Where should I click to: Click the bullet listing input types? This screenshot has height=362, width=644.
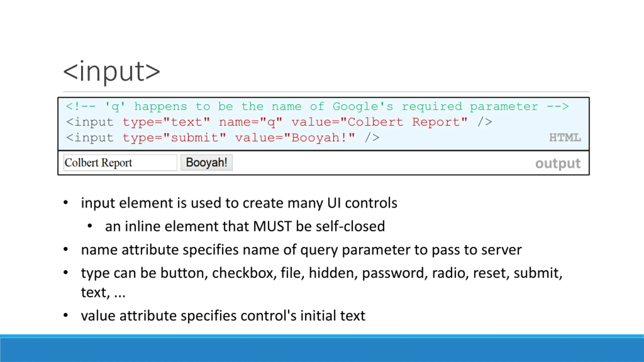pos(322,273)
